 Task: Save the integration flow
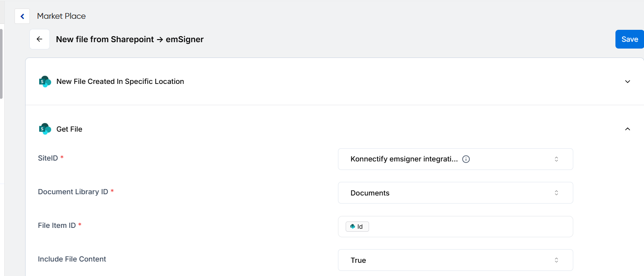tap(629, 39)
